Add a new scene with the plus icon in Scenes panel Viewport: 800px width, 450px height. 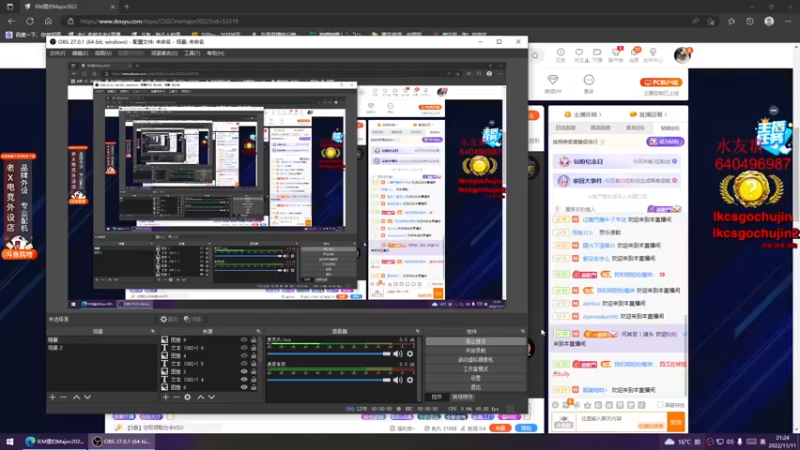[x=52, y=397]
